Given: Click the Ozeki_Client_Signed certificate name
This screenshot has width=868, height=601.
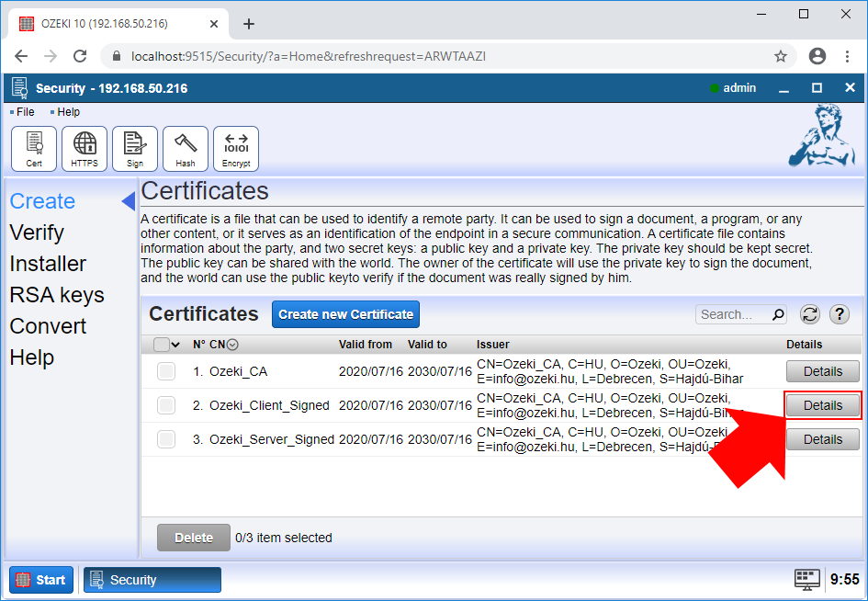Looking at the screenshot, I should point(269,405).
